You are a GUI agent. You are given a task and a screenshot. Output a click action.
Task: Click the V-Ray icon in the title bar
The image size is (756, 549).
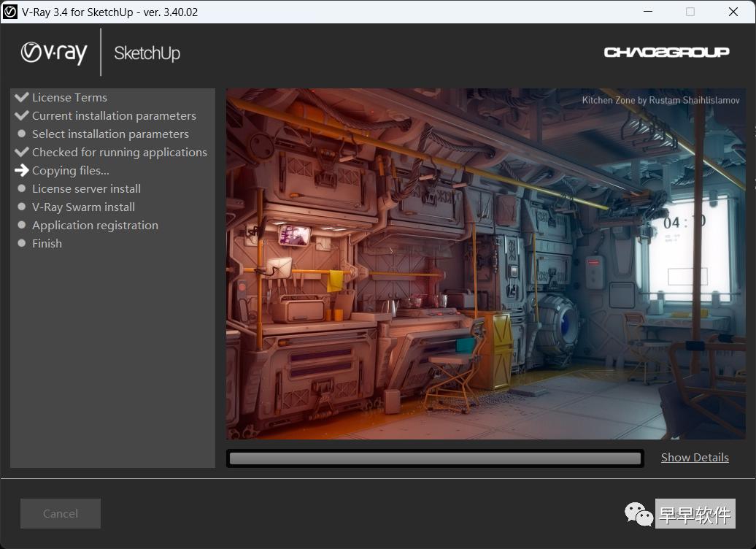click(x=10, y=12)
